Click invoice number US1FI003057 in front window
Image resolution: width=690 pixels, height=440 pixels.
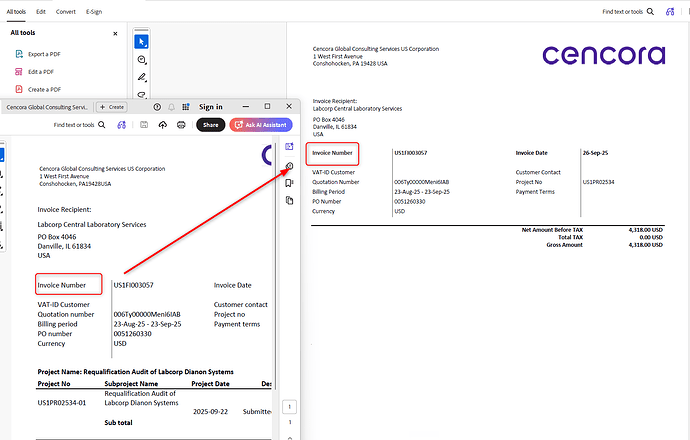pos(134,285)
